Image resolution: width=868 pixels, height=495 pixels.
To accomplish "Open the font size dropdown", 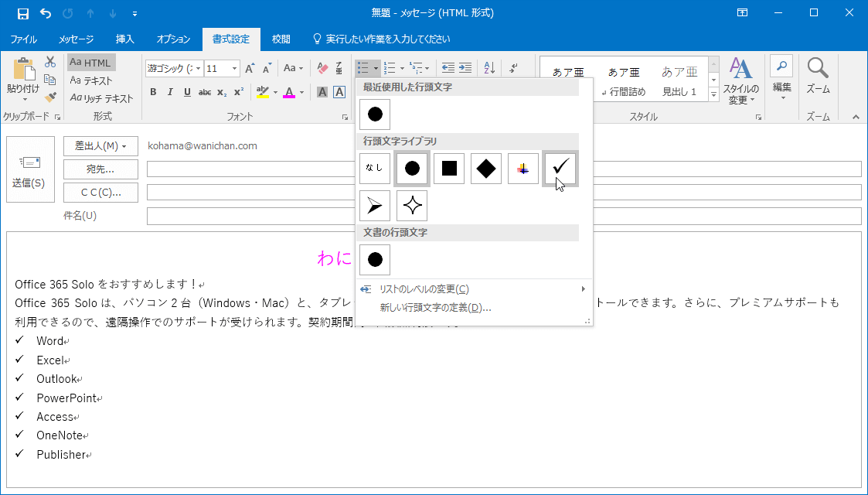I will [x=235, y=68].
